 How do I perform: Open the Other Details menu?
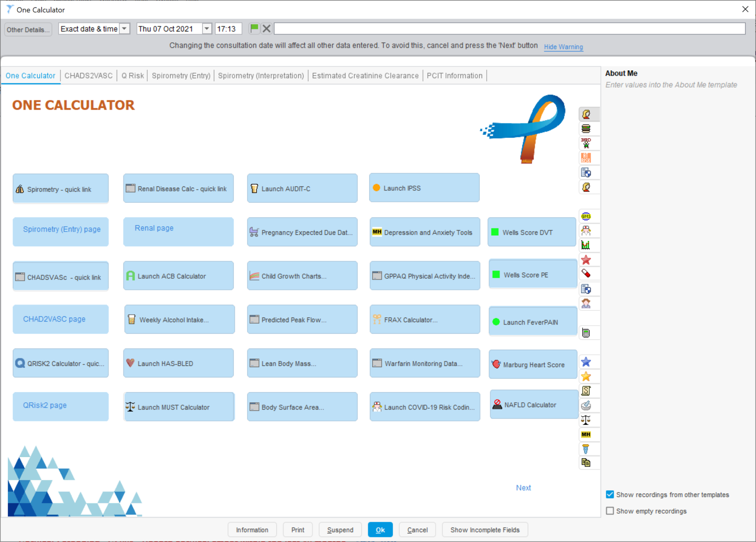pos(28,29)
